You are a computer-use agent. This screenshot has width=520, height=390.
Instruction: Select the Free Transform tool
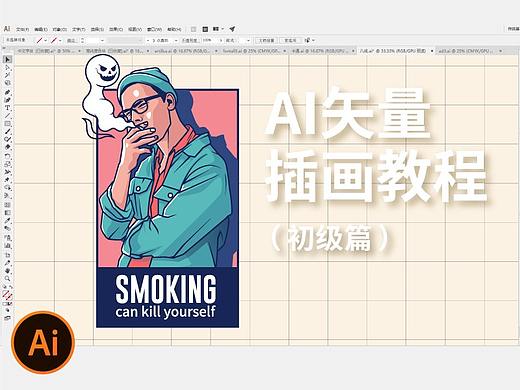click(x=7, y=180)
